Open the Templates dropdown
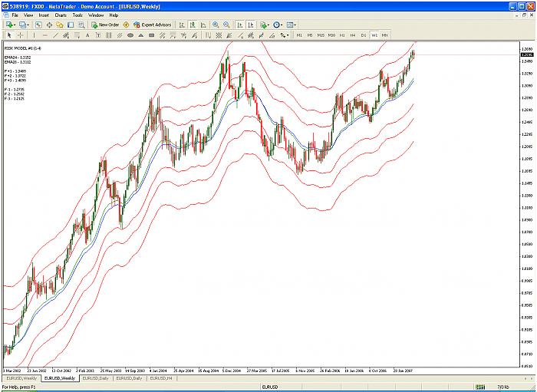Image resolution: width=537 pixels, height=392 pixels. point(292,25)
